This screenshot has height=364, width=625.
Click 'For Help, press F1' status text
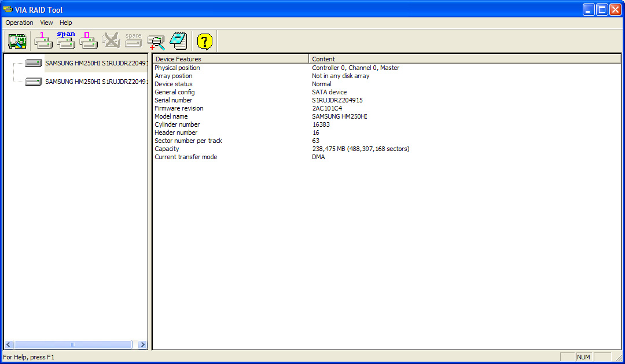[x=29, y=357]
